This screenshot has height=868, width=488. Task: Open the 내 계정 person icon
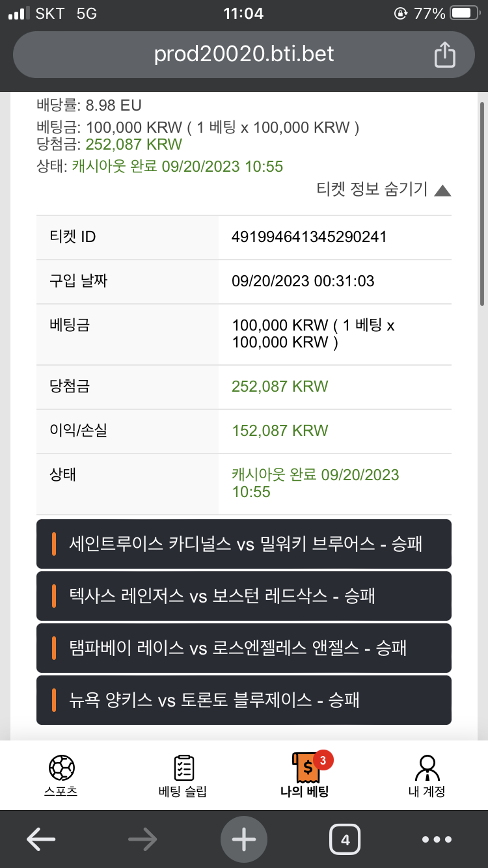427,768
